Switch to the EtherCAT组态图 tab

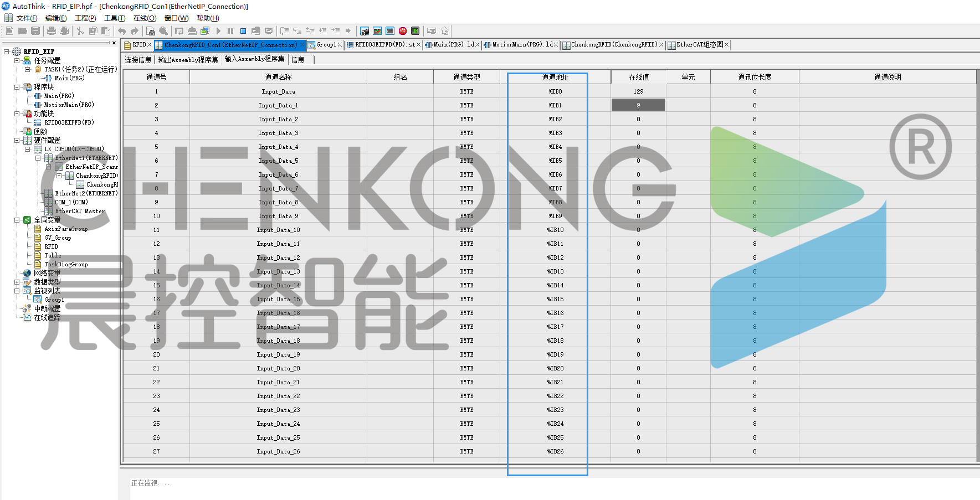699,45
